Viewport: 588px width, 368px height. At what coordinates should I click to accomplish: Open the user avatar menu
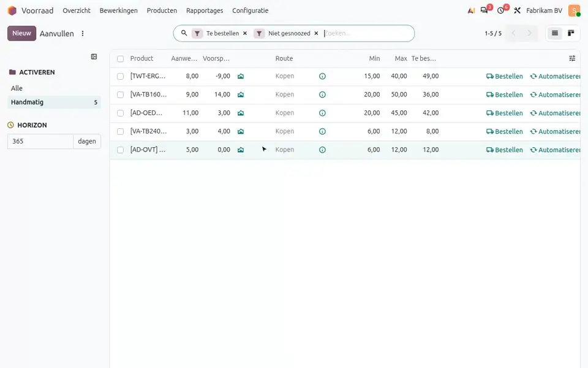pos(574,10)
